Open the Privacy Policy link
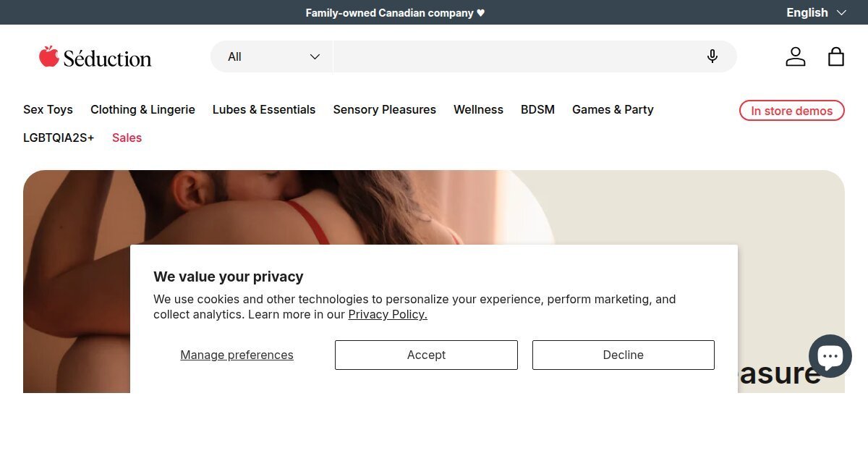Viewport: 868px width, 456px height. 388,314
